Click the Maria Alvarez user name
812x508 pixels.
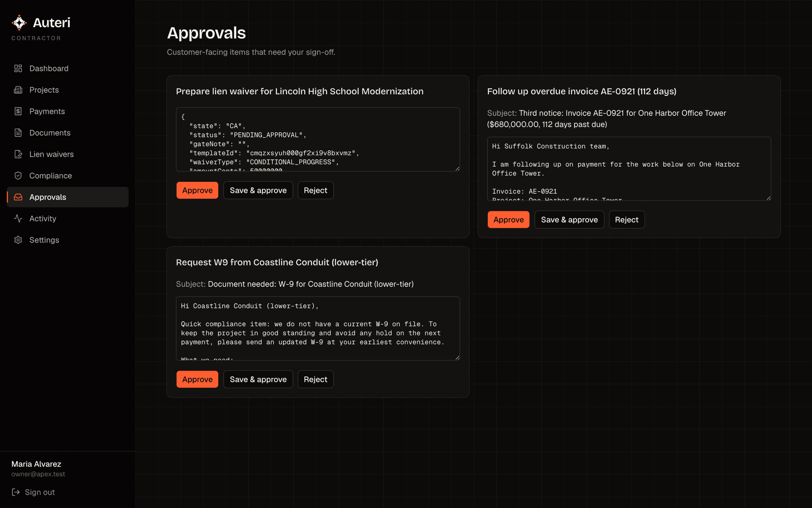(36, 464)
